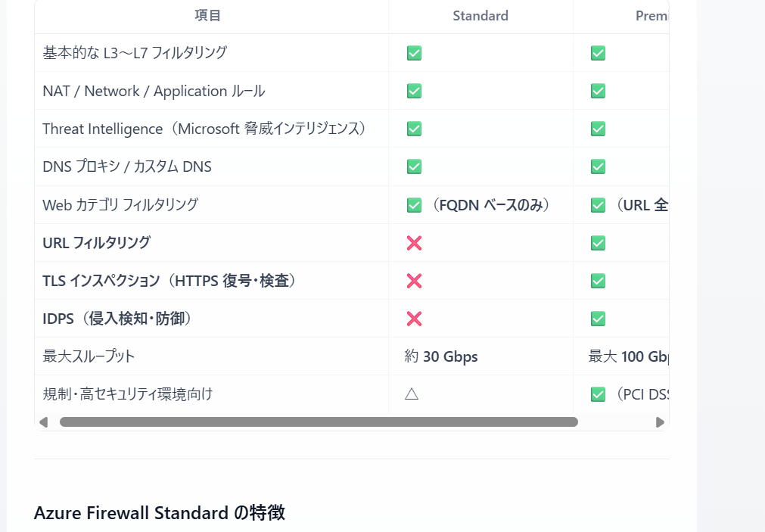Screen dimensions: 765x532
Task: Click the 項目 column header
Action: [207, 16]
